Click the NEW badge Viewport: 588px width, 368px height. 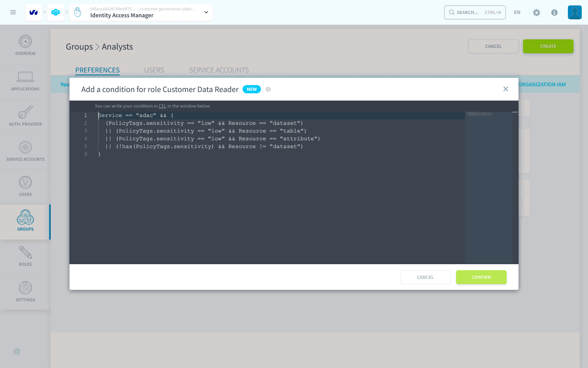tap(252, 89)
